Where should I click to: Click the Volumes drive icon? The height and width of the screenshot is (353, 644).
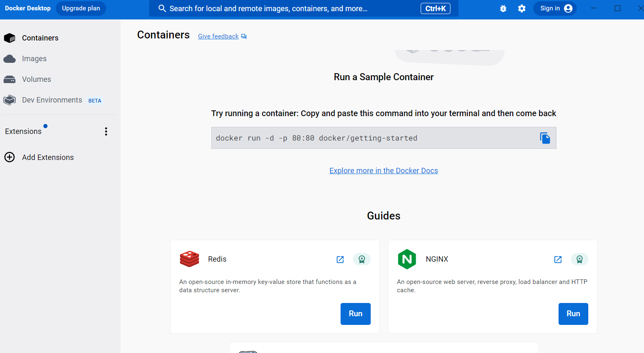[9, 79]
